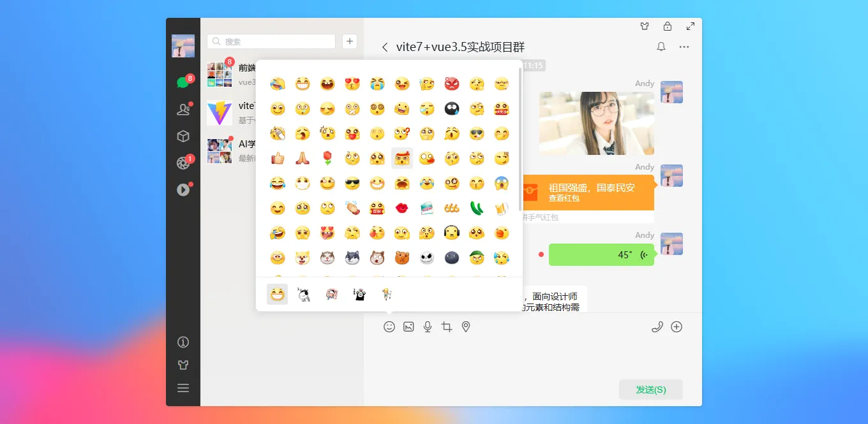Switch to the pink-haired girl sticker tab

[331, 294]
